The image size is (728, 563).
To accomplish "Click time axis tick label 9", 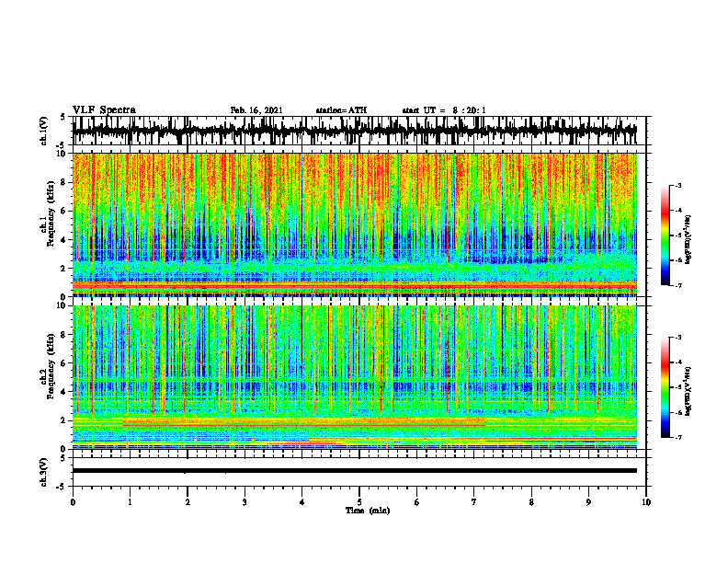I will (x=588, y=502).
